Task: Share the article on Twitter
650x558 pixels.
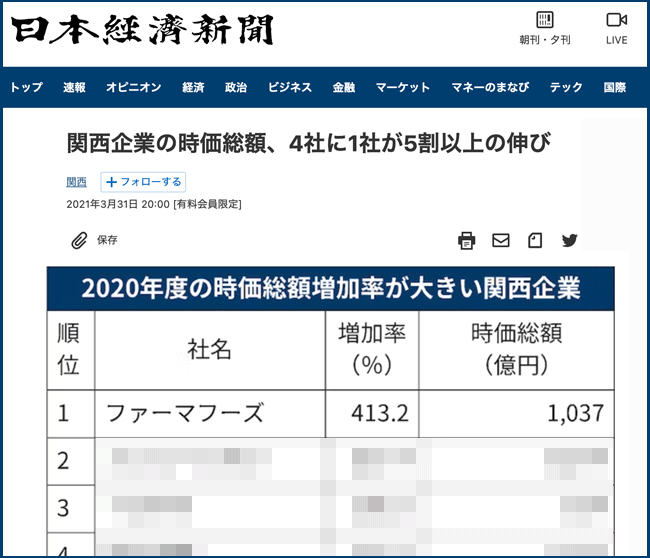Action: click(x=570, y=240)
